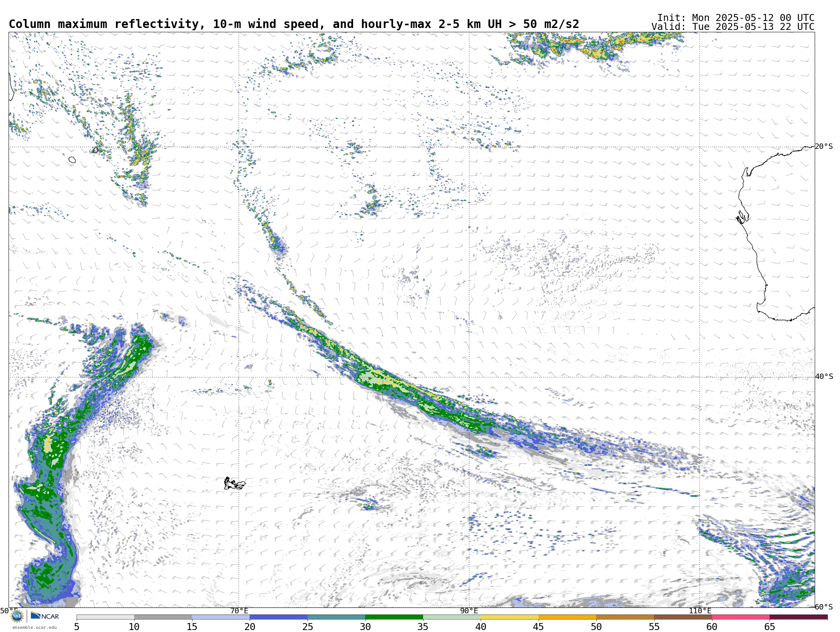The height and width of the screenshot is (632, 840).
Task: Click the colorbar tick label 60
Action: click(712, 627)
